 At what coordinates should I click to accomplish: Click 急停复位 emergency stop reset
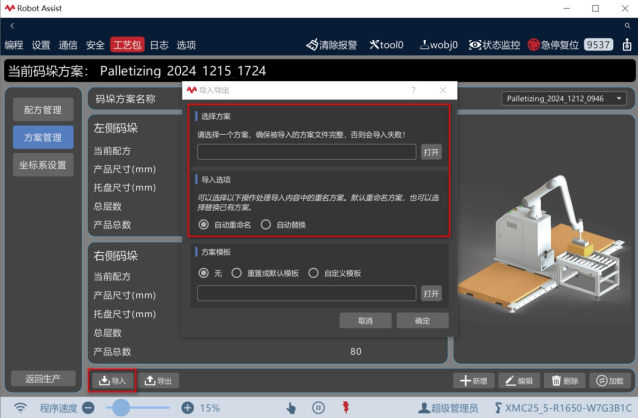tap(553, 45)
